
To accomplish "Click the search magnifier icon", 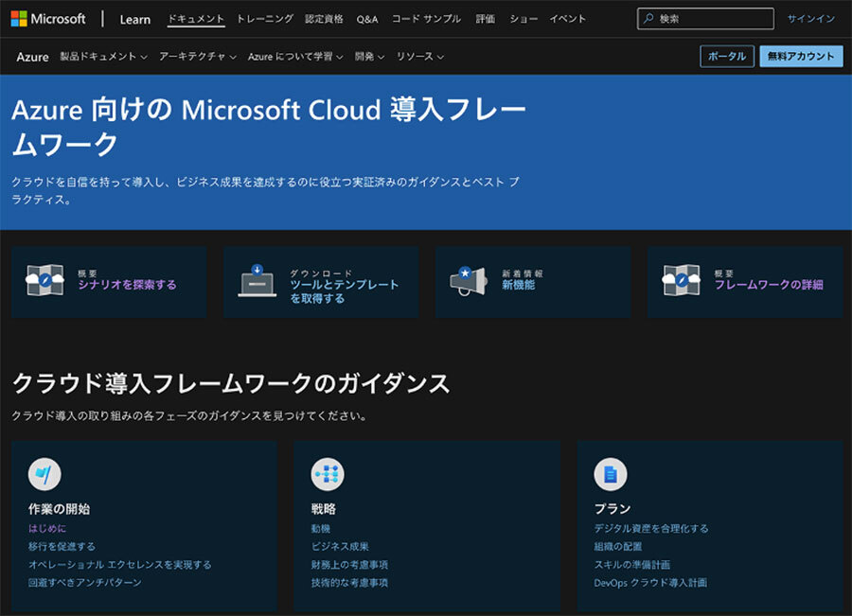I will [648, 19].
